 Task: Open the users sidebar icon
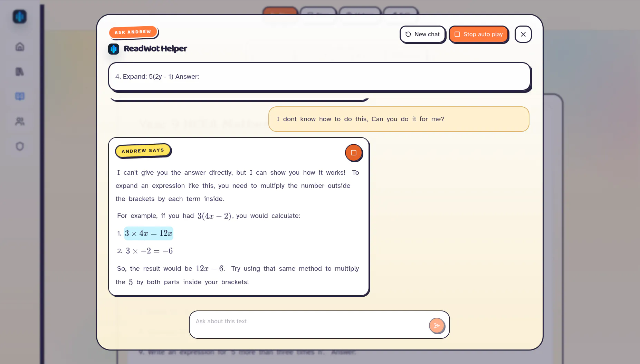tap(20, 121)
